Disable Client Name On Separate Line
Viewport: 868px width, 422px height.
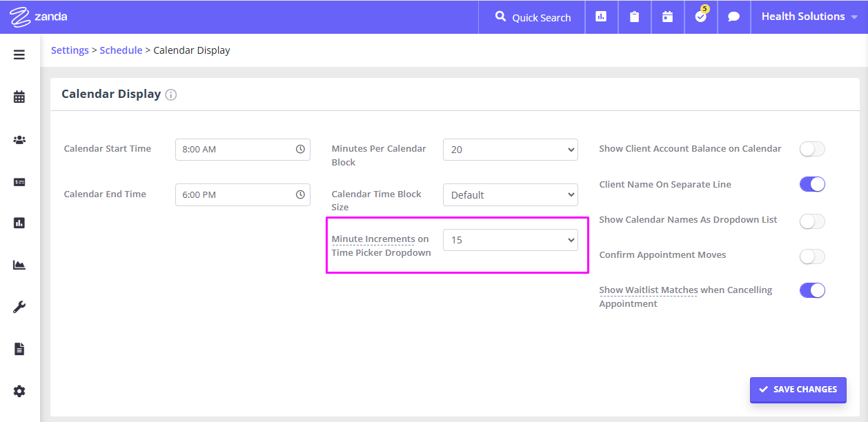coord(812,184)
